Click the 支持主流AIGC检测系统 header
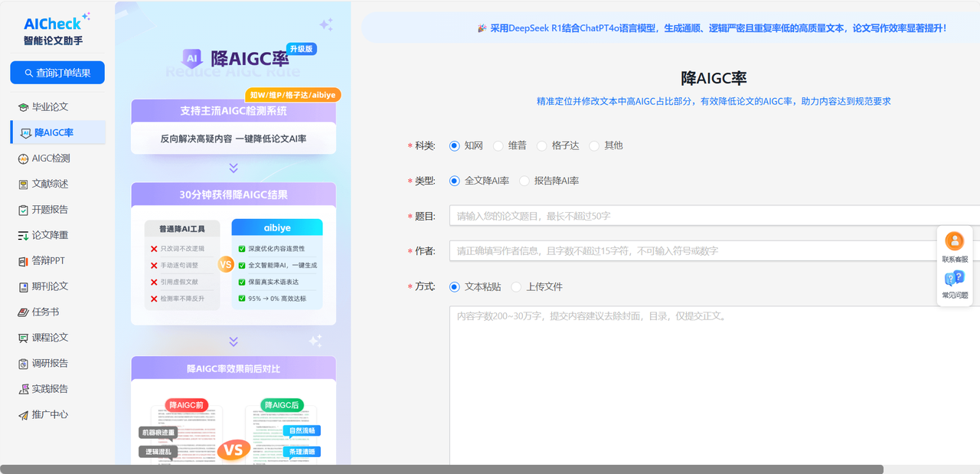This screenshot has height=474, width=980. click(x=234, y=111)
